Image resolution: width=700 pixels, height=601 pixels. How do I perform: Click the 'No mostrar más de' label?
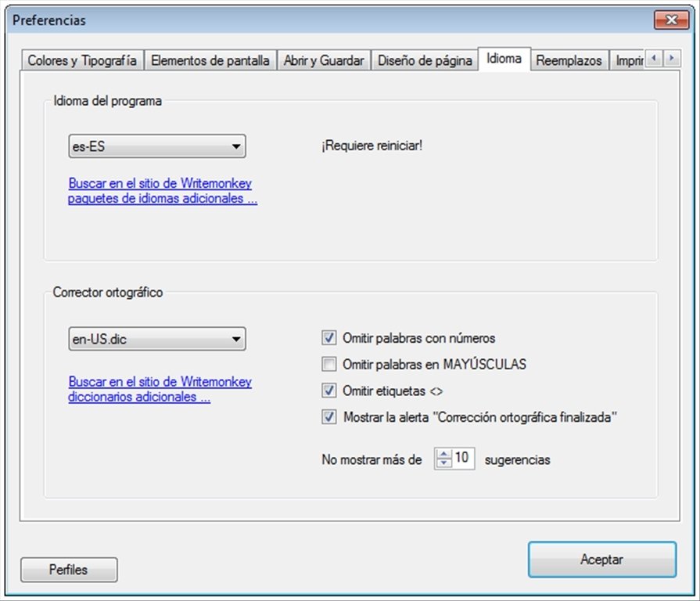pos(372,459)
